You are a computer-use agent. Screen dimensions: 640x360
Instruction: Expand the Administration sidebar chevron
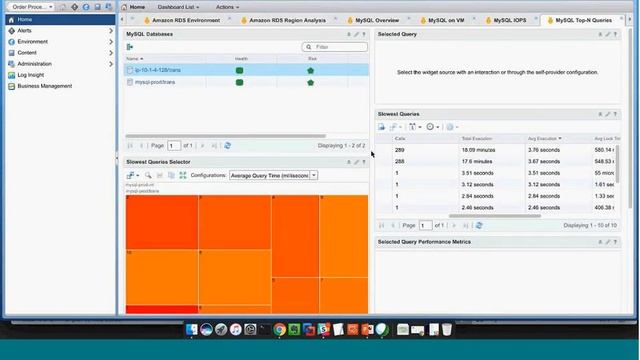point(111,64)
